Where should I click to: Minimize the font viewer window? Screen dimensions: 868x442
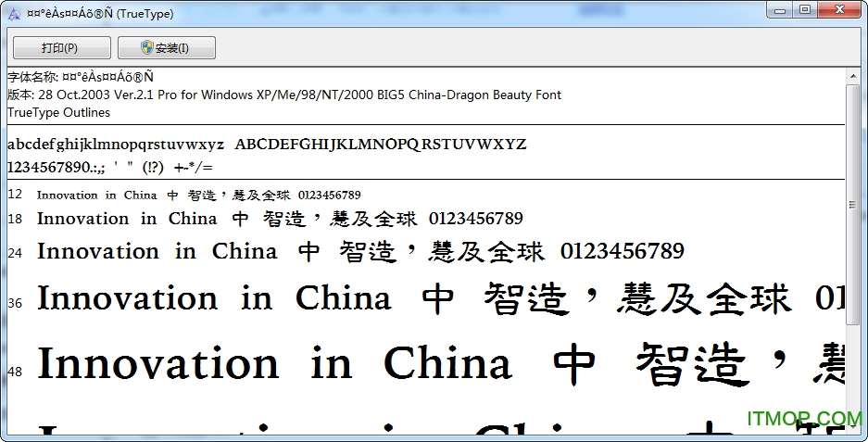pyautogui.click(x=780, y=10)
